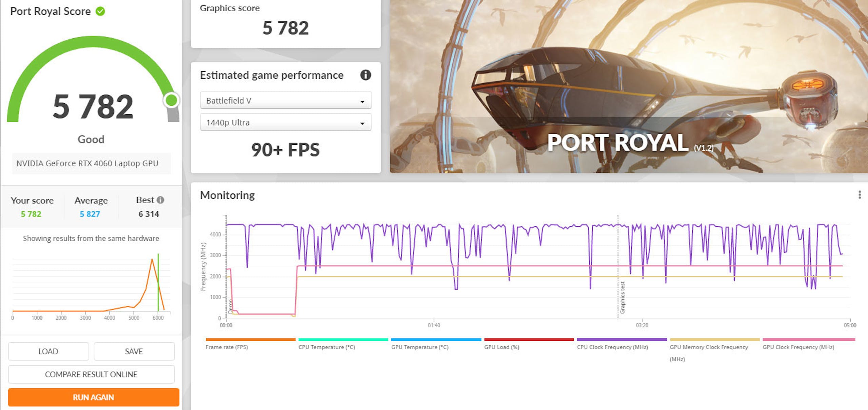This screenshot has height=410, width=868.
Task: Open Estimated game performance info icon
Action: tap(365, 75)
